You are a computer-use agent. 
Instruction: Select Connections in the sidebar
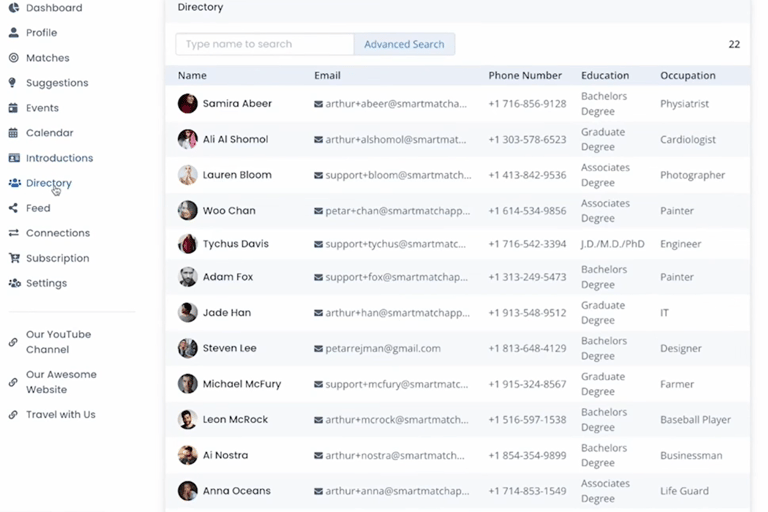[x=58, y=233]
